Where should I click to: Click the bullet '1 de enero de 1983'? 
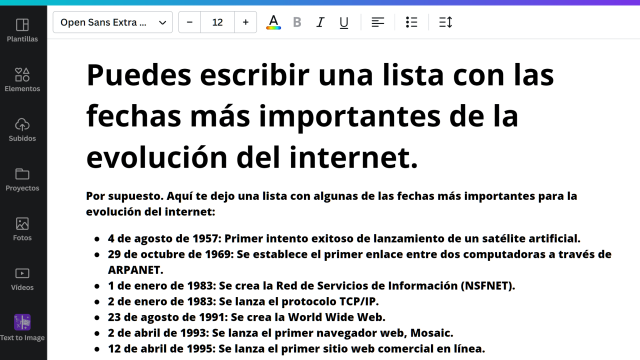coord(311,286)
